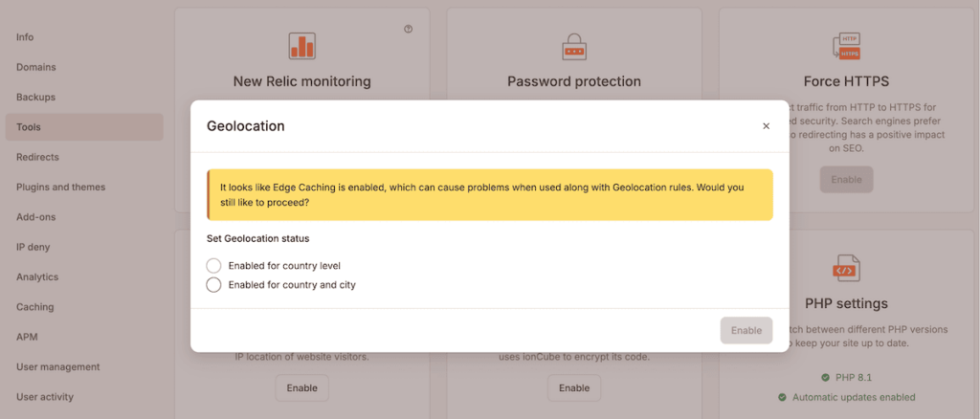Click Enable below the IP location card
Image resolution: width=980 pixels, height=419 pixels.
301,387
